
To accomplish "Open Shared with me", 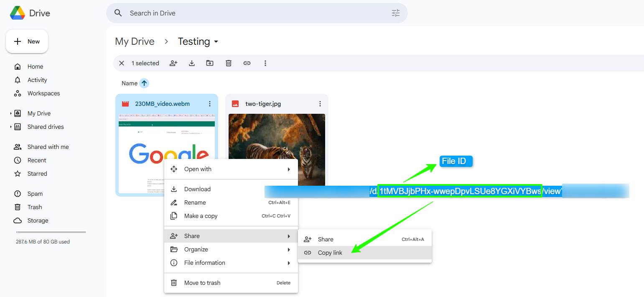I will [48, 147].
